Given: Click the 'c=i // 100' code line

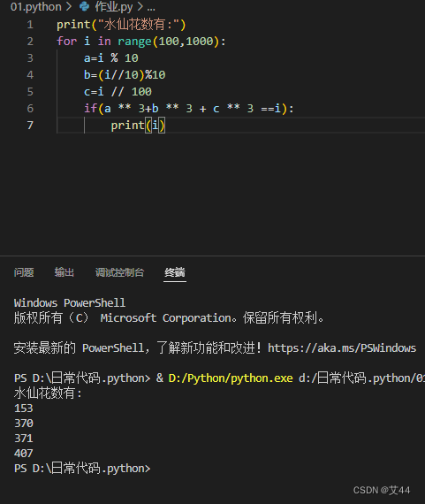Looking at the screenshot, I should click(118, 92).
